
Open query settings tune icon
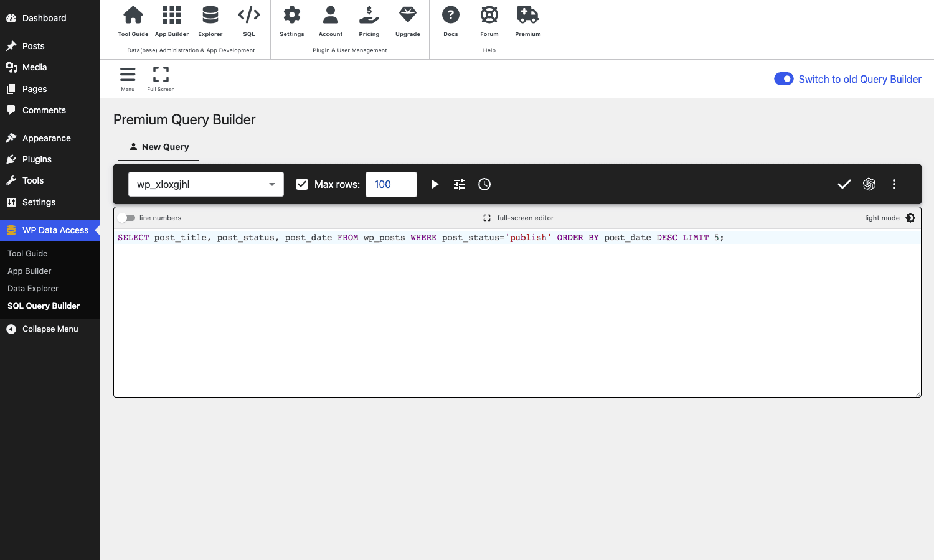[x=460, y=184]
